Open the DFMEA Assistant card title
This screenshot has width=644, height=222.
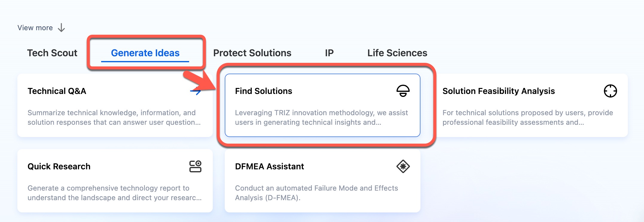(269, 166)
